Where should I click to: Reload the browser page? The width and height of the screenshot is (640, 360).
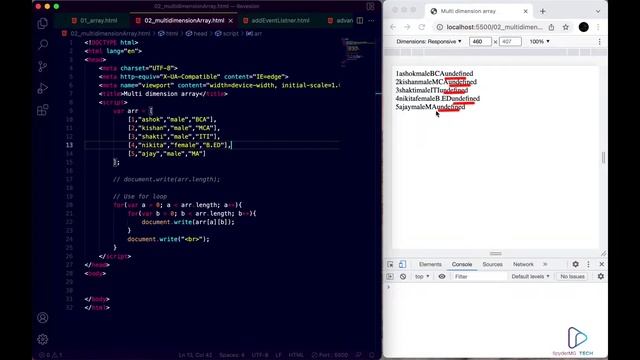click(x=422, y=27)
